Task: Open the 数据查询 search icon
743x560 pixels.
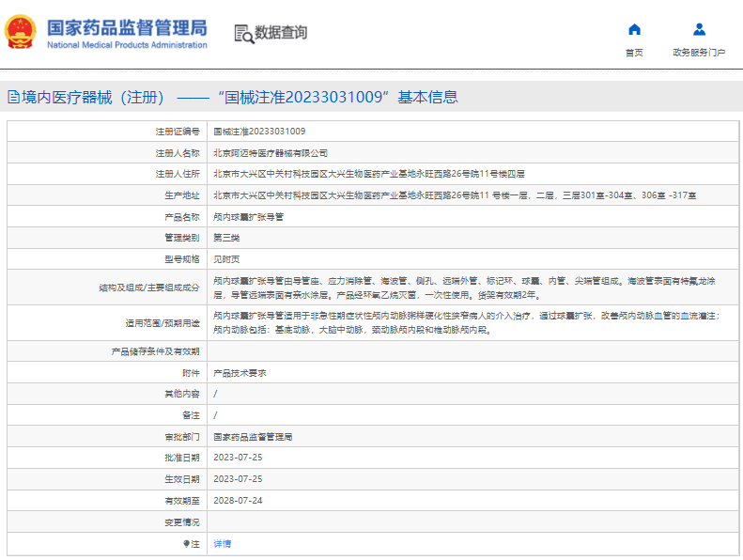Action: (244, 34)
